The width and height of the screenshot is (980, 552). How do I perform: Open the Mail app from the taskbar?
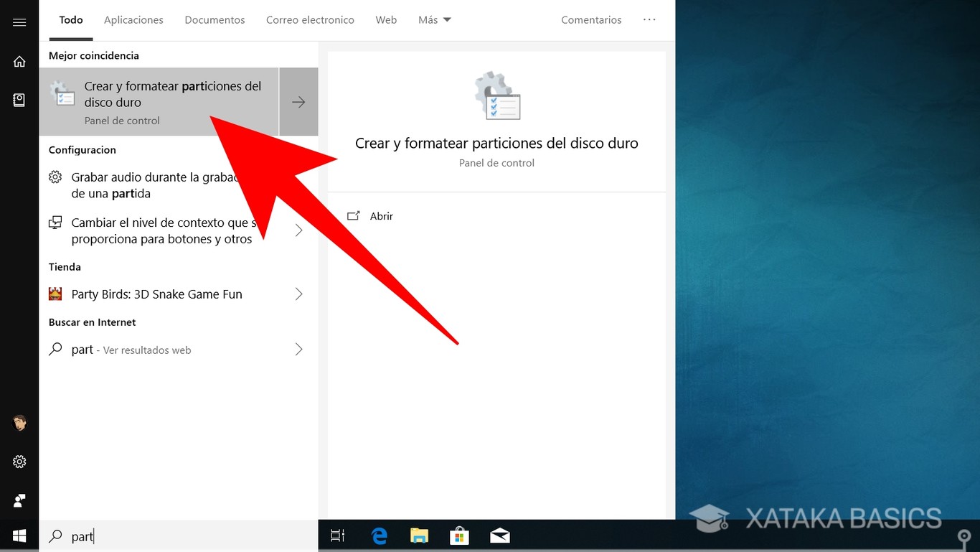pos(499,535)
